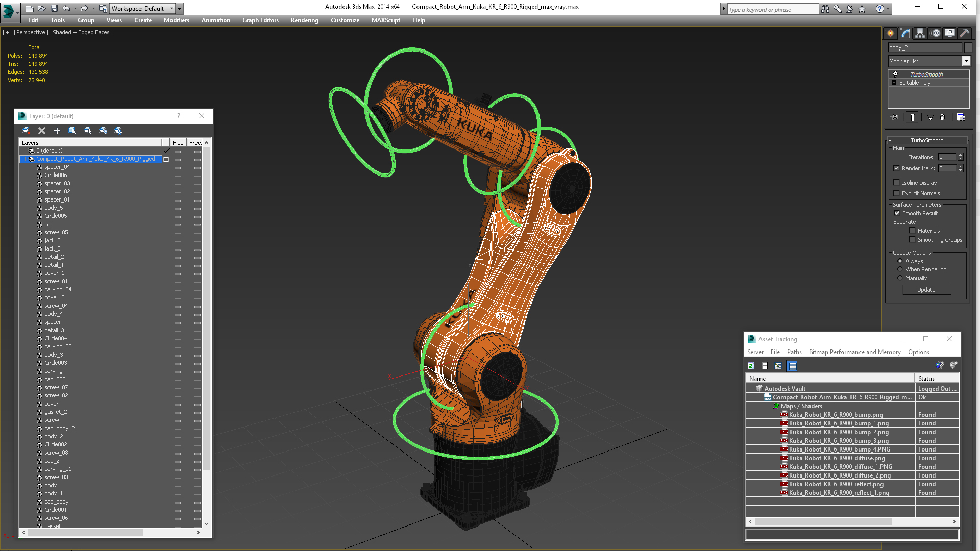Image resolution: width=980 pixels, height=551 pixels.
Task: Open the Graph Editors menu
Action: 260,20
